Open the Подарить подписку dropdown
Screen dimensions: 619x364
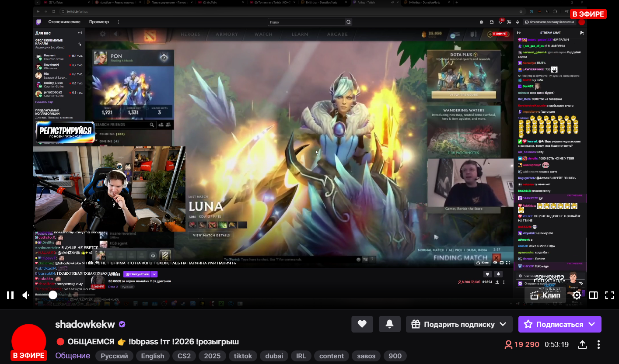[459, 324]
